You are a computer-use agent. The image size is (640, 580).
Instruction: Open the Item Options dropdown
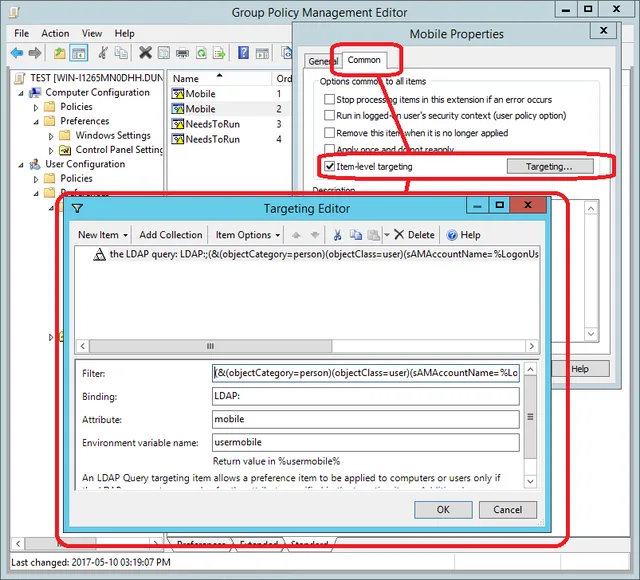(x=248, y=235)
